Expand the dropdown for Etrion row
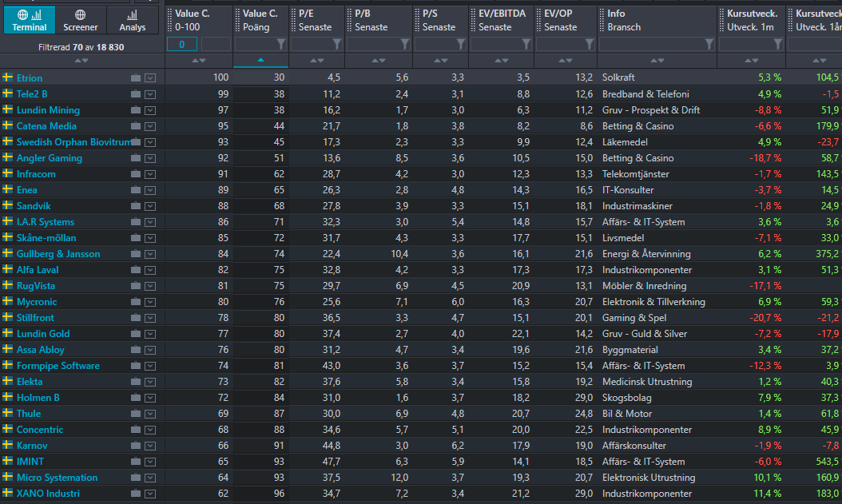 click(150, 77)
